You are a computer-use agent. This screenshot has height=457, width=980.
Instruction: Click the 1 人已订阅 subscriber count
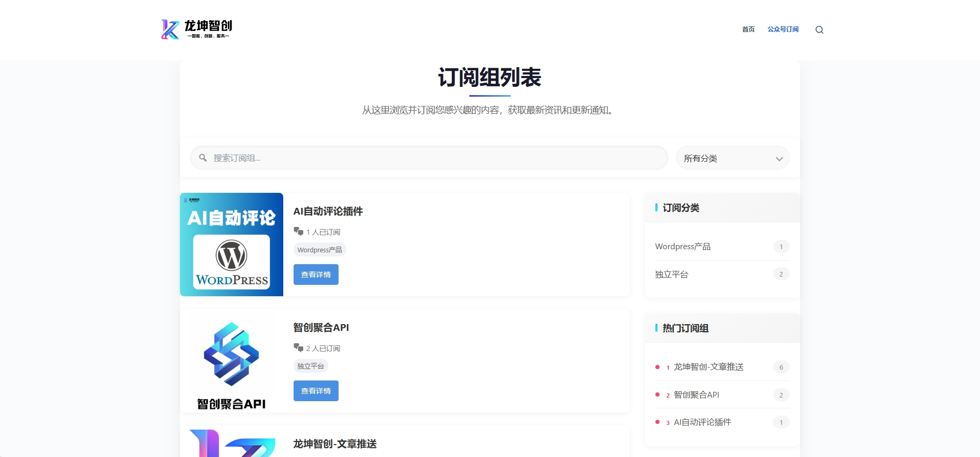pyautogui.click(x=323, y=232)
